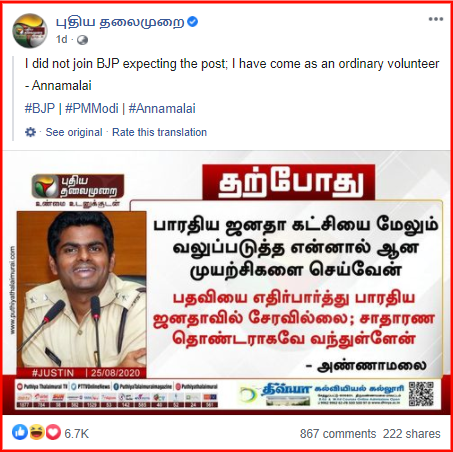Open the #BJP hashtag

[x=40, y=109]
